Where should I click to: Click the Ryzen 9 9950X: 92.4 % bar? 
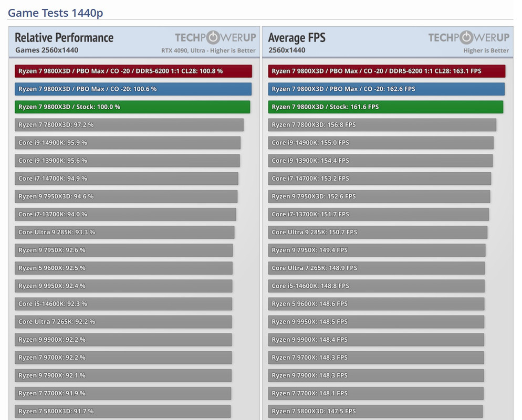point(123,286)
